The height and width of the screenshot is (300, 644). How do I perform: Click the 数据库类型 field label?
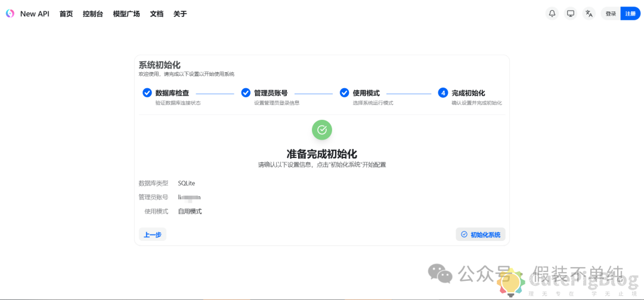tap(153, 183)
